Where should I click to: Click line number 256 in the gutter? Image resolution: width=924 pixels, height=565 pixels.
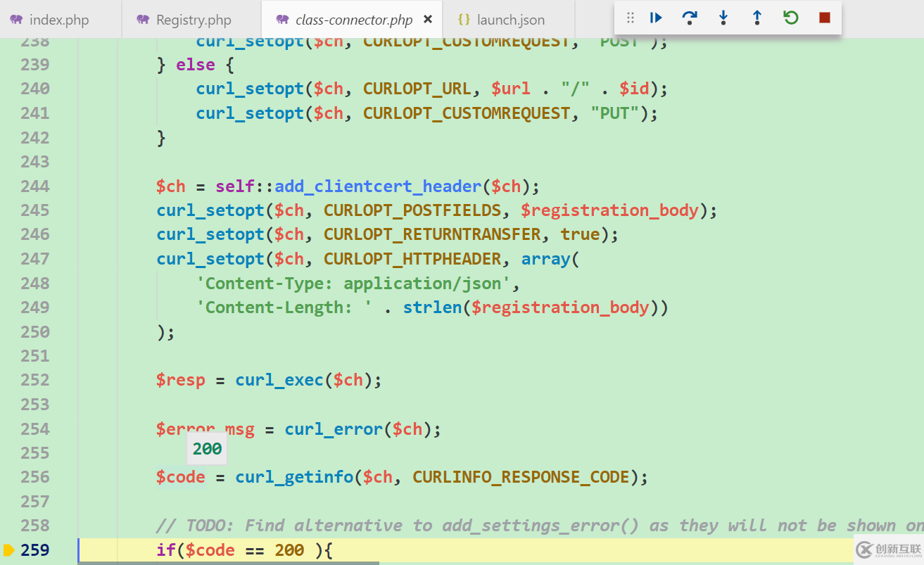pyautogui.click(x=35, y=477)
